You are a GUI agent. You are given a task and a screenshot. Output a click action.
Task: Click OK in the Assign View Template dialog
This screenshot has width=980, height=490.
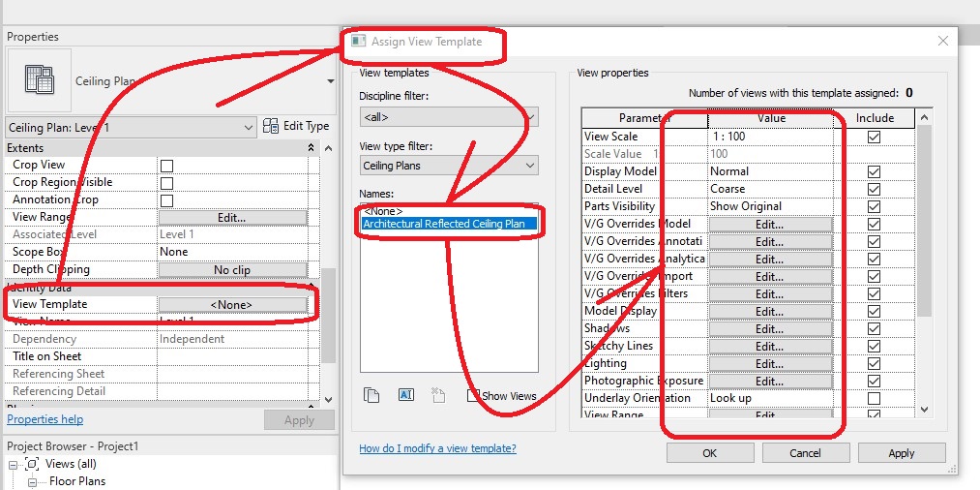709,453
